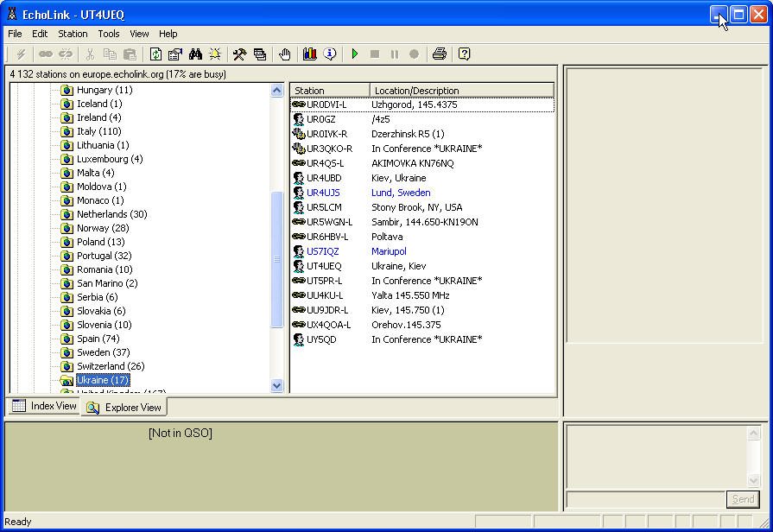Click up arrow of country tree scrollbar
Screen dimensions: 773x532
pos(277,90)
